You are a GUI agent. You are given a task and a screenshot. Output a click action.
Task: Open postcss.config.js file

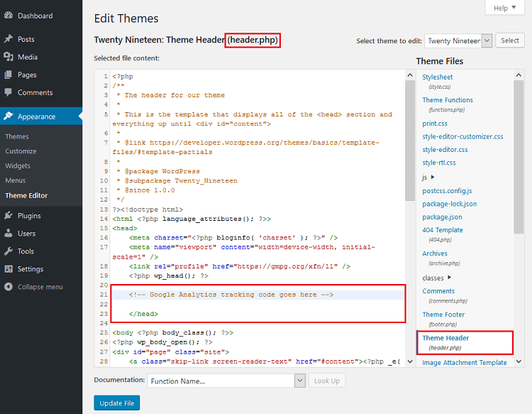(x=447, y=191)
